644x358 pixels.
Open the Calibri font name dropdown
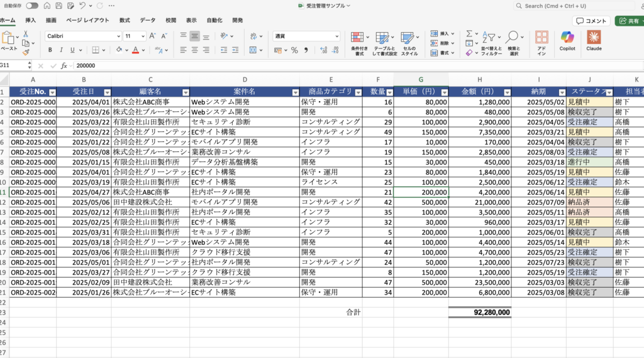[x=118, y=36]
